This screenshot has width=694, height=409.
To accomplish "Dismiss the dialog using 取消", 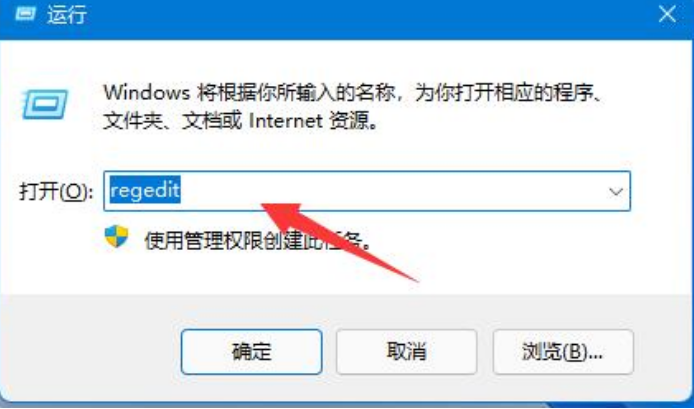I will (406, 352).
